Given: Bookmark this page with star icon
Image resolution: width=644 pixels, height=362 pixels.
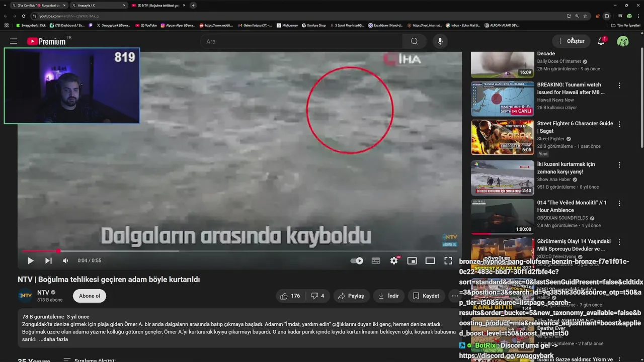Looking at the screenshot, I should click(585, 16).
